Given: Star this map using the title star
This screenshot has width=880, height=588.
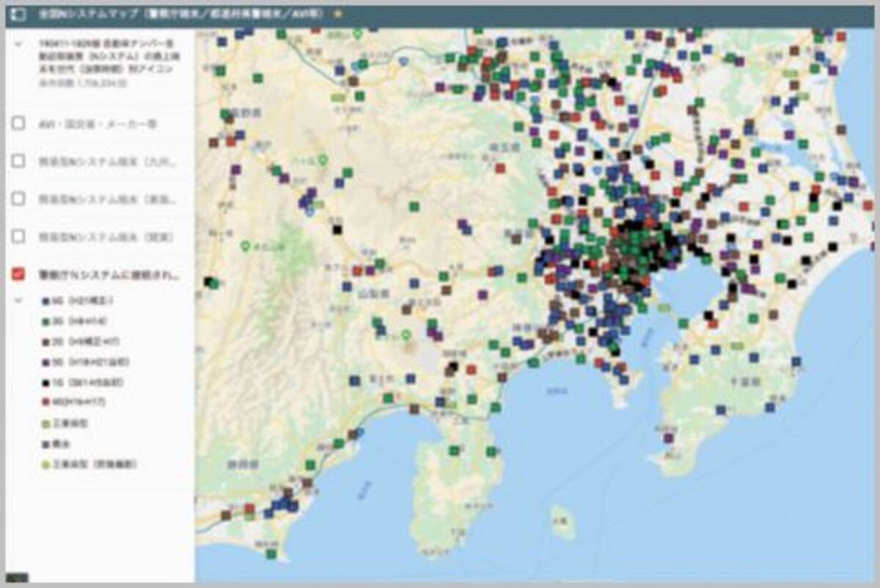Looking at the screenshot, I should point(338,14).
